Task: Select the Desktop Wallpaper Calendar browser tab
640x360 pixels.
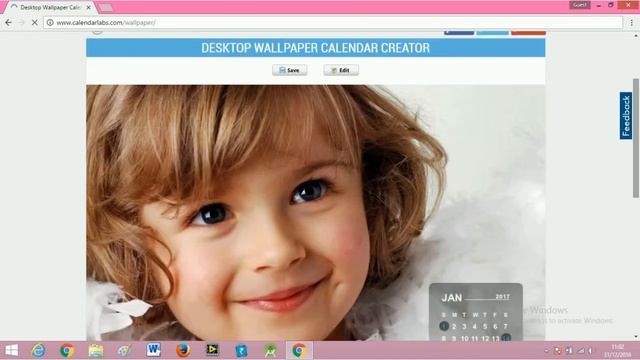Action: [x=50, y=7]
